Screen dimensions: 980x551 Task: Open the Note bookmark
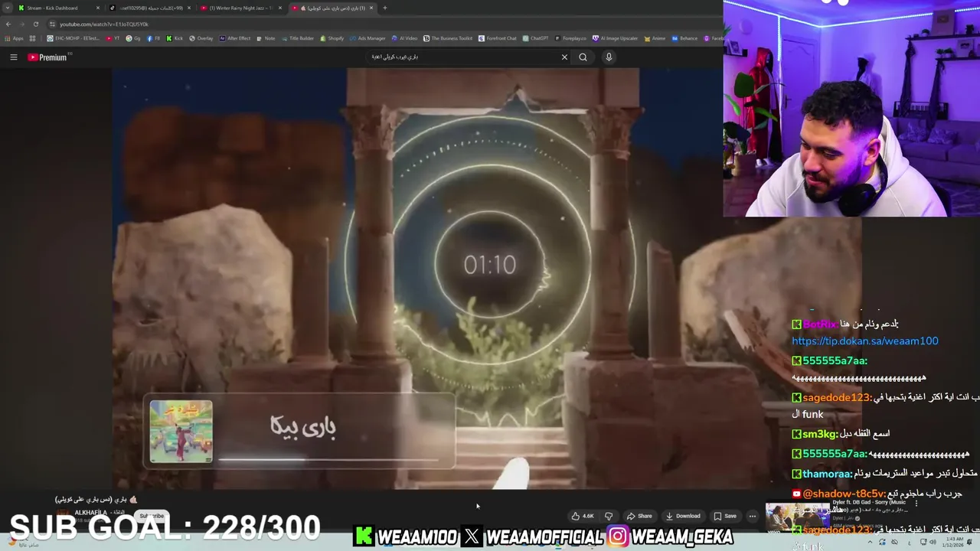[x=266, y=38]
